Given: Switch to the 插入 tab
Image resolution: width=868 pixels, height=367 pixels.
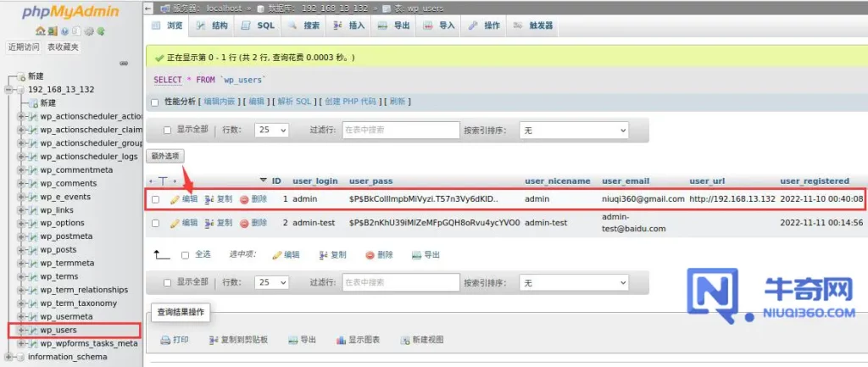Looking at the screenshot, I should pyautogui.click(x=349, y=25).
